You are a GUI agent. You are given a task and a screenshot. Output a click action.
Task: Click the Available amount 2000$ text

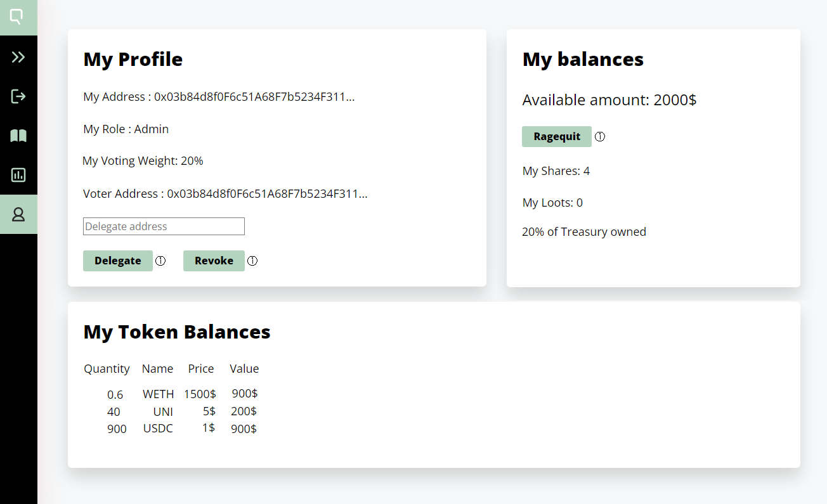609,100
